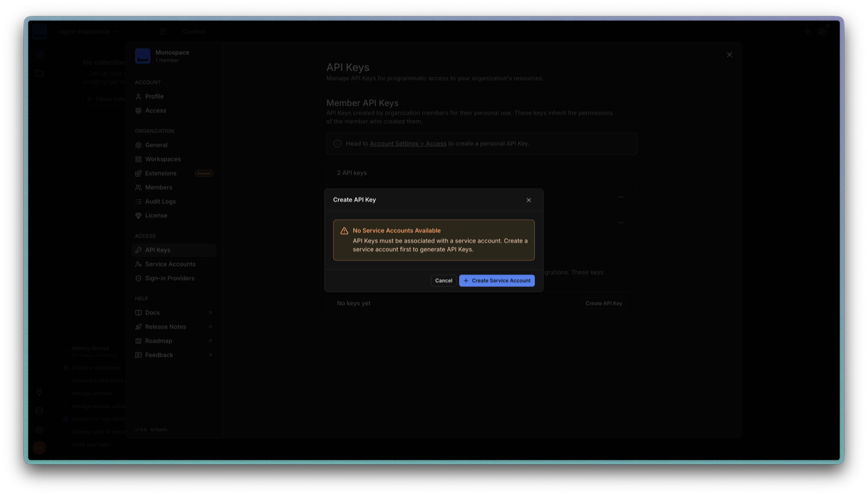The height and width of the screenshot is (496, 868).
Task: Click the API Keys key icon
Action: pyautogui.click(x=138, y=250)
